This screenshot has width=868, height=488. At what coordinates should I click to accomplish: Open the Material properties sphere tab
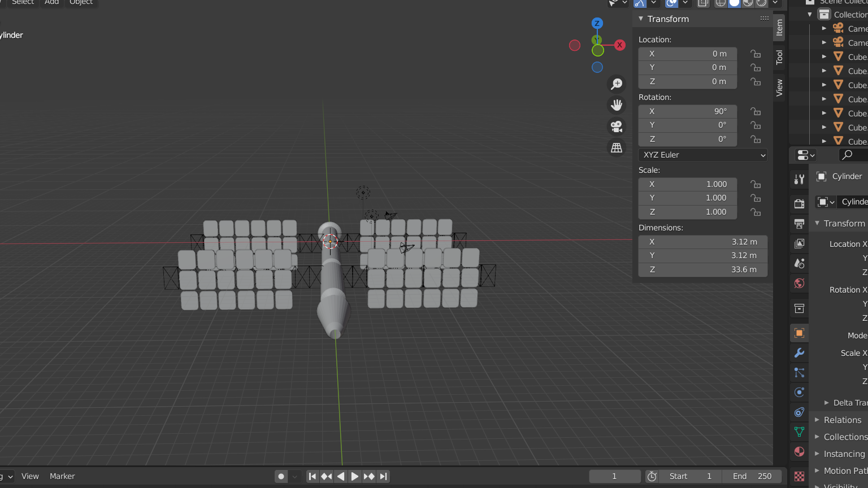(x=799, y=451)
